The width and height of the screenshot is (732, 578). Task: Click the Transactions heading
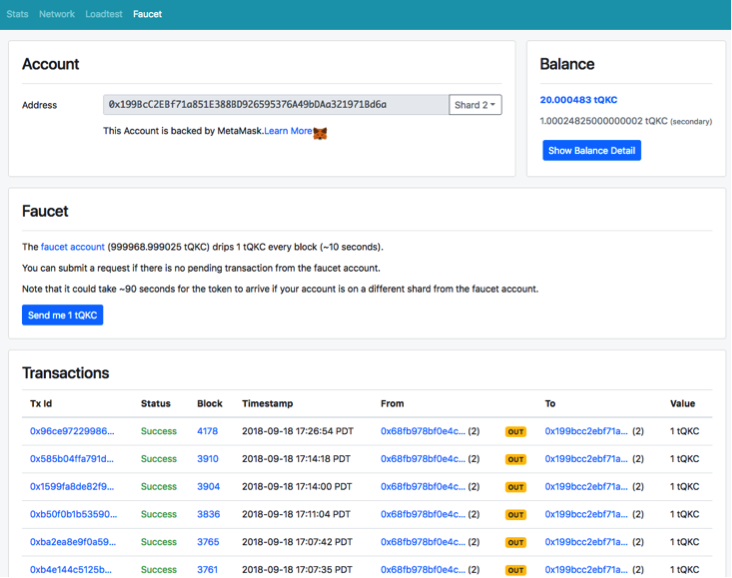pyautogui.click(x=65, y=373)
